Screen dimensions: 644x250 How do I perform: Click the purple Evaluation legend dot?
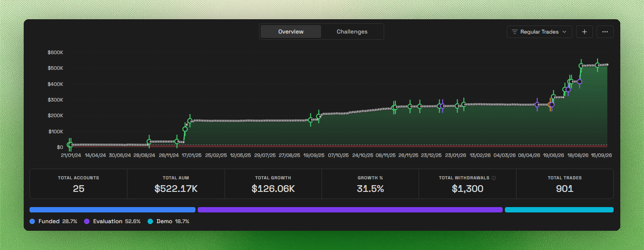pos(87,221)
